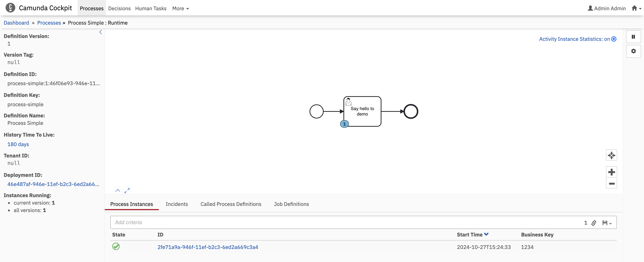This screenshot has height=262, width=644.
Task: Select the definition ID text process-simple:1:46f06e93…
Action: coord(53,83)
